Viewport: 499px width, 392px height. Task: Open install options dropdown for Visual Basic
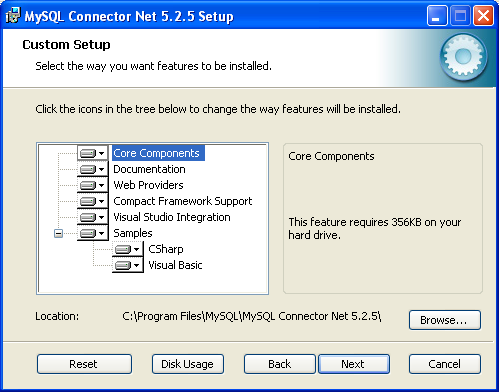[128, 265]
